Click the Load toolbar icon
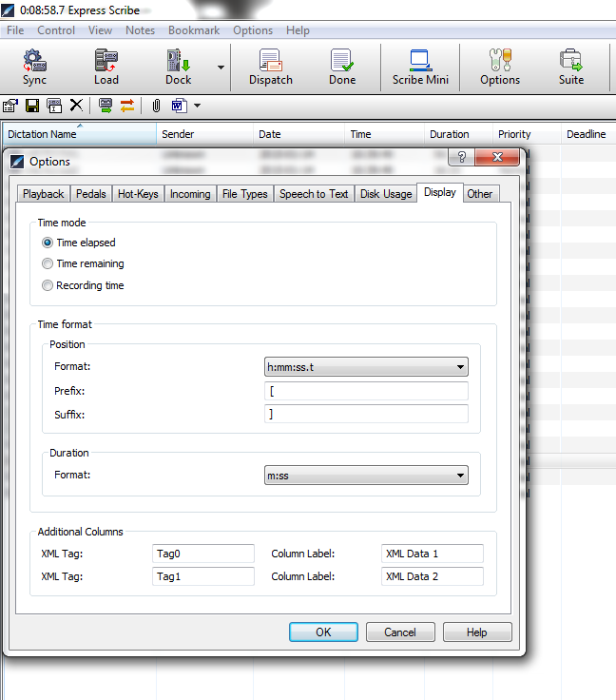The height and width of the screenshot is (700, 616). 106,67
